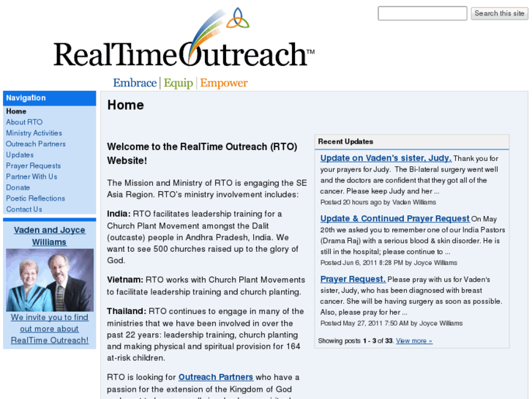Click 'Posted May 27, 2011 7:50 AM' line
The image size is (532, 399).
point(391,323)
